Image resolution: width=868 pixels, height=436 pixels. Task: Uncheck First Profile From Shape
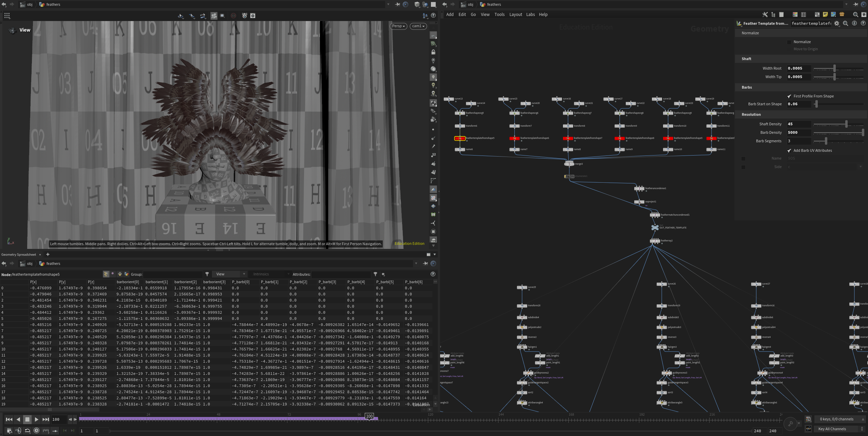pyautogui.click(x=789, y=96)
